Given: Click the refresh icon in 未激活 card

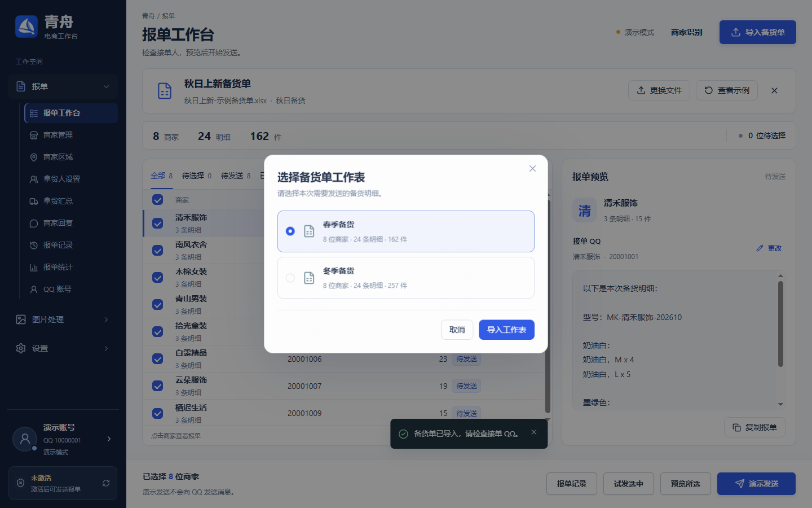Looking at the screenshot, I should (x=105, y=483).
